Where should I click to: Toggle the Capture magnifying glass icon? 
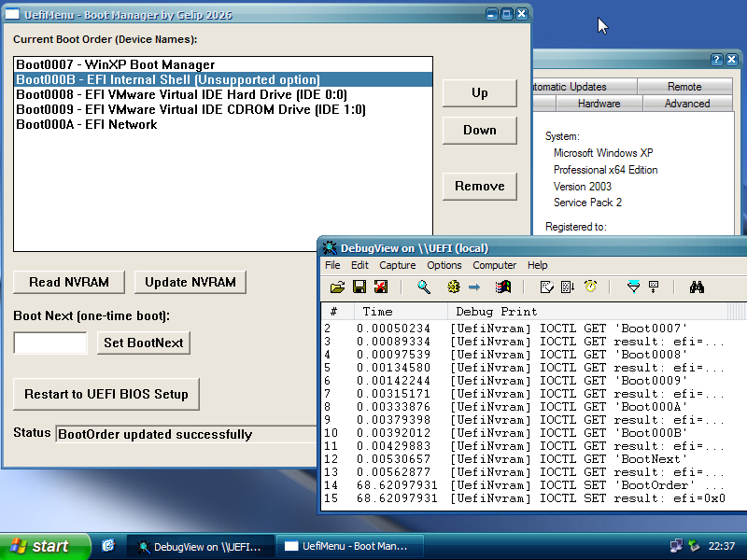[x=424, y=287]
